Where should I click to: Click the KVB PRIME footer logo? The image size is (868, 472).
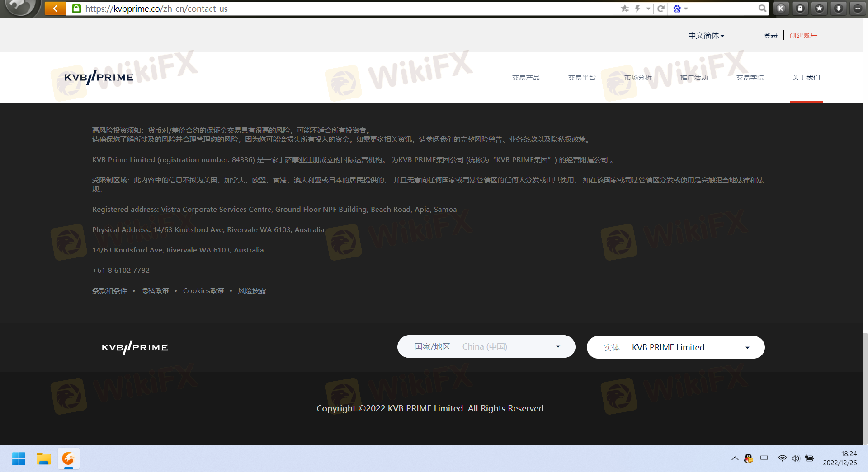pos(135,347)
